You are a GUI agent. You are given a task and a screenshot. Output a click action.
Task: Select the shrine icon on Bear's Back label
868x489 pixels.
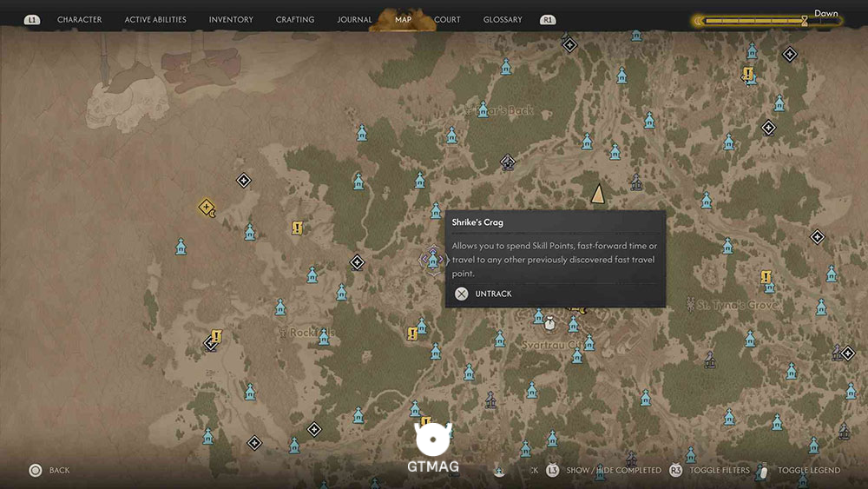(x=483, y=109)
